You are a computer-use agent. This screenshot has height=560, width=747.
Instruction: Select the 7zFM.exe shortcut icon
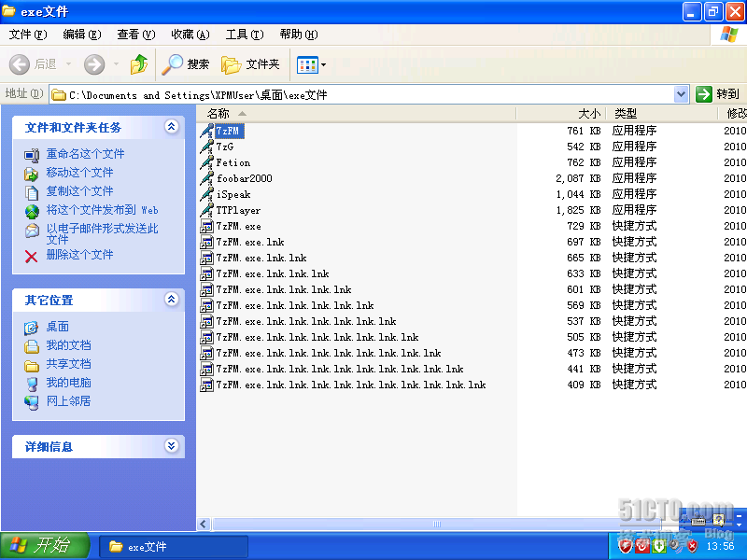click(206, 226)
